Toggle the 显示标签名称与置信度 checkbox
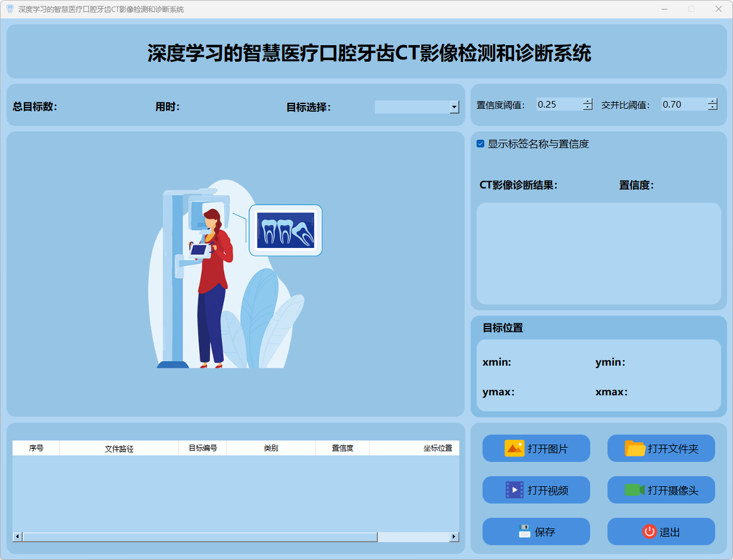Screen dimensions: 733x560 [x=481, y=144]
